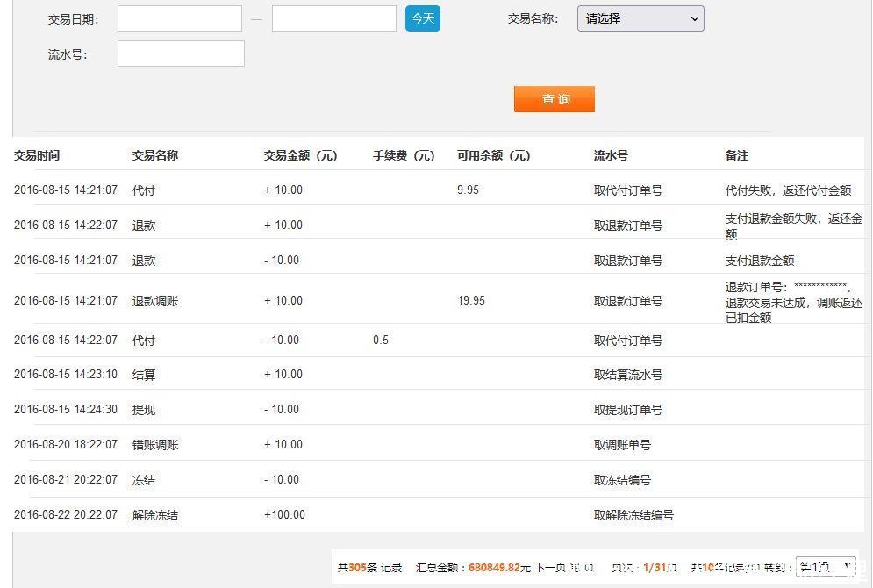Click the 解除冻结 transaction name
The width and height of the screenshot is (873, 588).
[x=154, y=515]
